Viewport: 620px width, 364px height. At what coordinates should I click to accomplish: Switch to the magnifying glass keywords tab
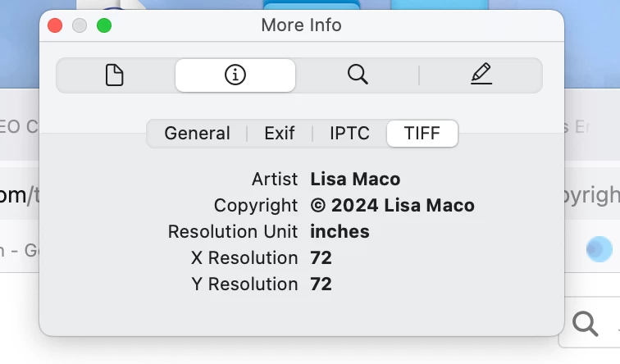coord(357,75)
